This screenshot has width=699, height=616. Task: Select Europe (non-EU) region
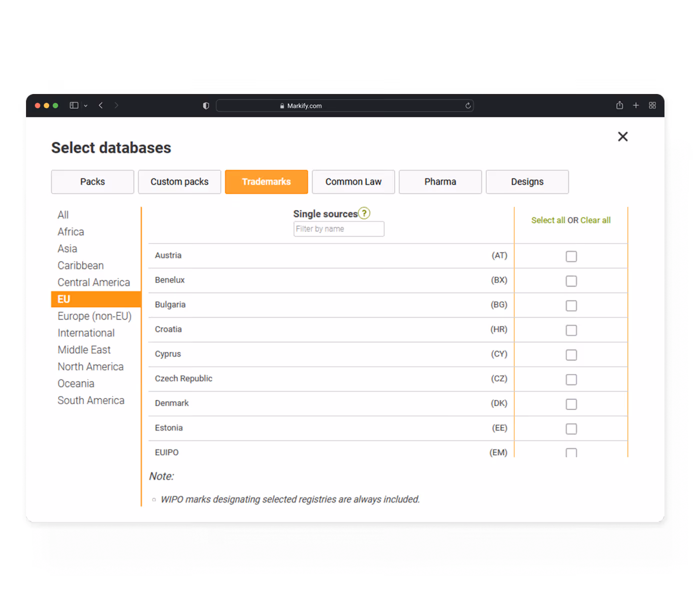[95, 316]
